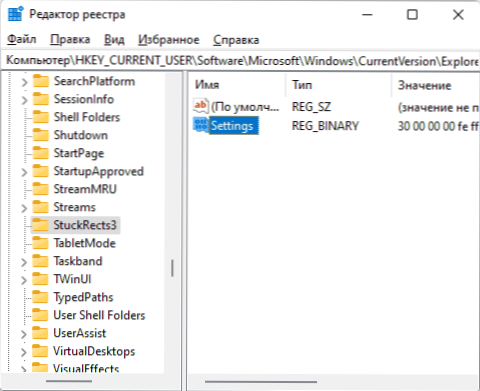Click the default string value icon
This screenshot has width=480, height=391.
[201, 106]
